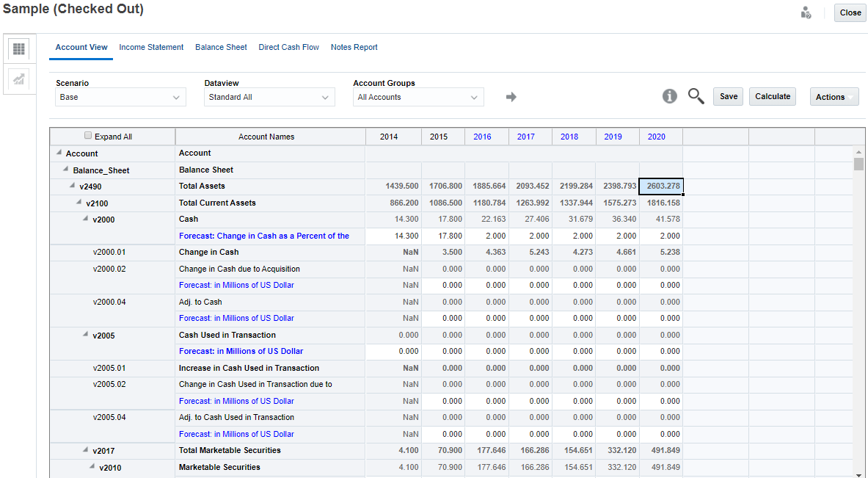Open the All Accounts dropdown under Account Groups

coord(417,96)
